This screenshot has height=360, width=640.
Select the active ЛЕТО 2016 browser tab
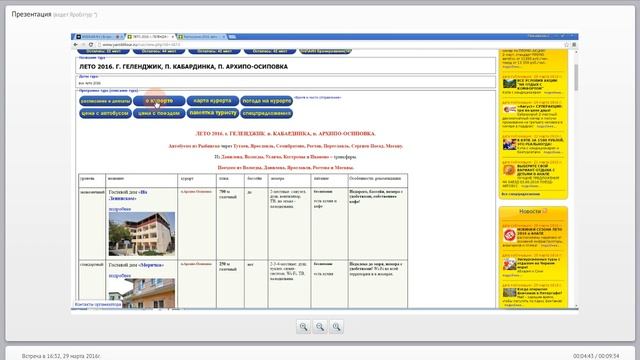click(x=150, y=37)
